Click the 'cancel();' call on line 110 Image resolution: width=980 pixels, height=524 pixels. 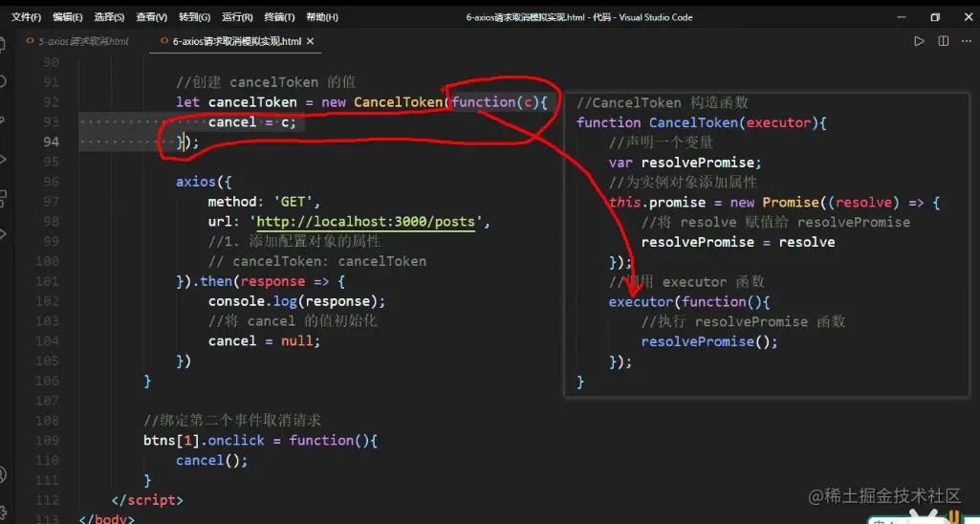coord(212,461)
